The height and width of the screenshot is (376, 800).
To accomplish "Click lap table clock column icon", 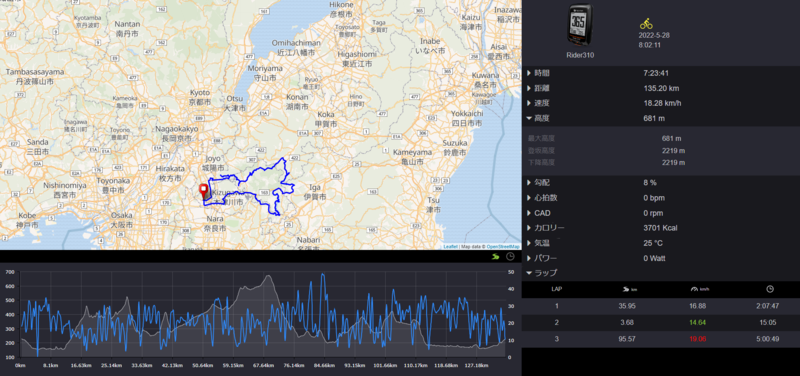I will point(769,289).
